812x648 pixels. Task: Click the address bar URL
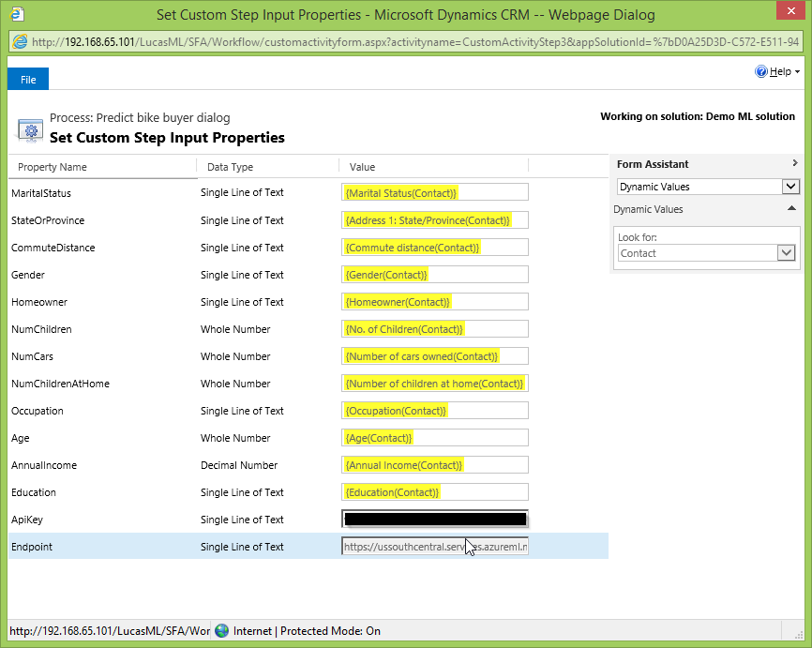point(415,42)
